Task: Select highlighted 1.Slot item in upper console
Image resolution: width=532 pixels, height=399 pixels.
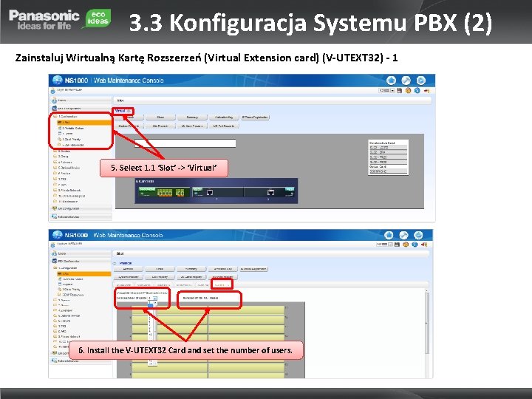Action: 83,122
